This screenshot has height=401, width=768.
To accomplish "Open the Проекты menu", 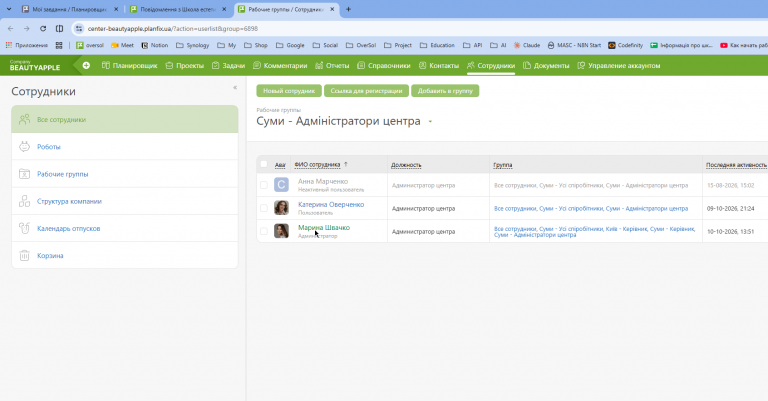I will pos(185,66).
